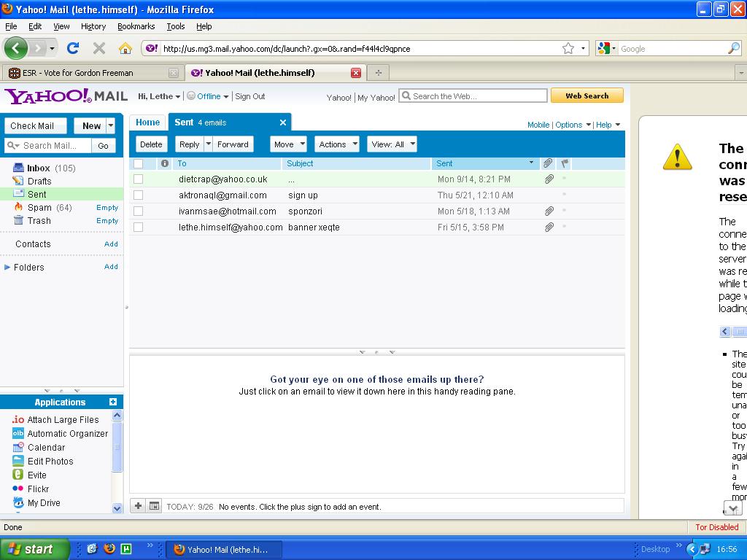Viewport: 747px width, 560px height.
Task: Click the Sign Out link
Action: point(249,96)
